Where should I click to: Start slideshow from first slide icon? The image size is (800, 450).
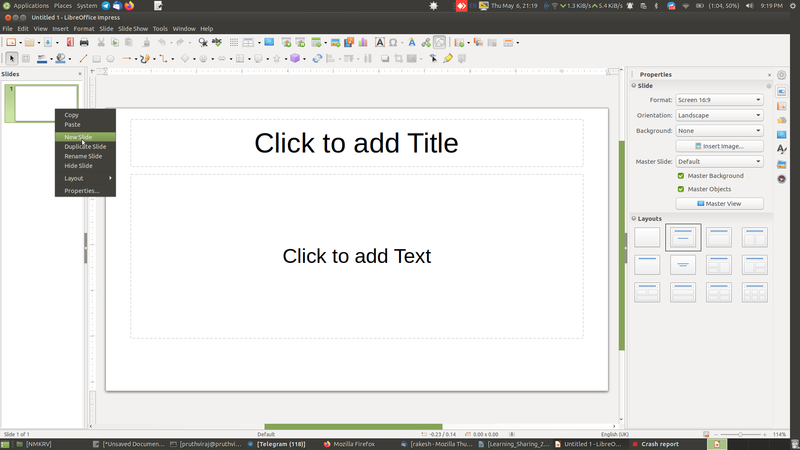pyautogui.click(x=287, y=42)
